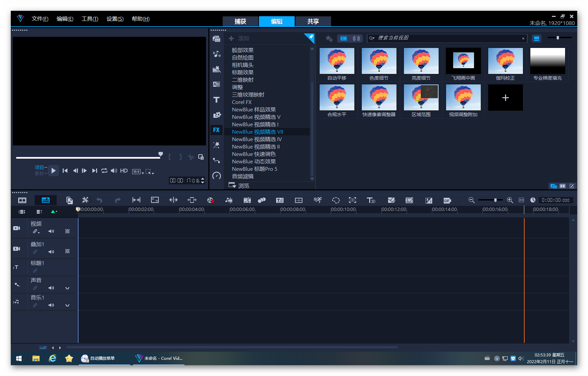Open the resize/crop mode dropdown

(150, 172)
